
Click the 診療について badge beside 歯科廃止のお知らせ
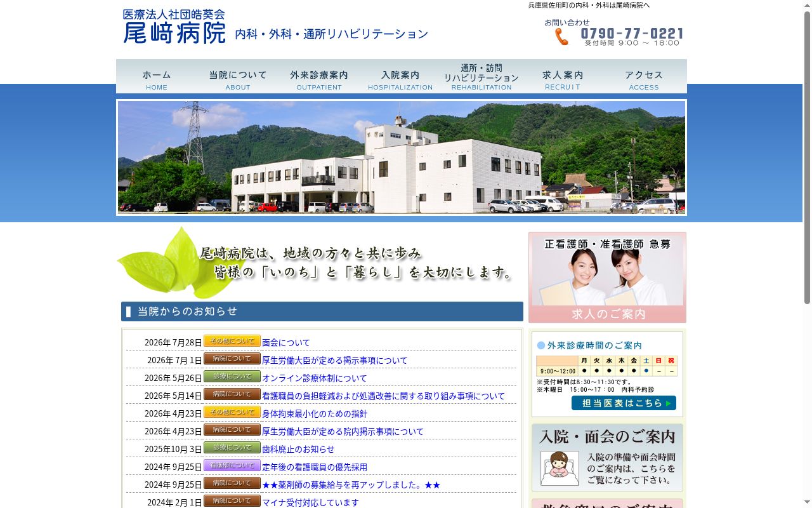coord(232,448)
